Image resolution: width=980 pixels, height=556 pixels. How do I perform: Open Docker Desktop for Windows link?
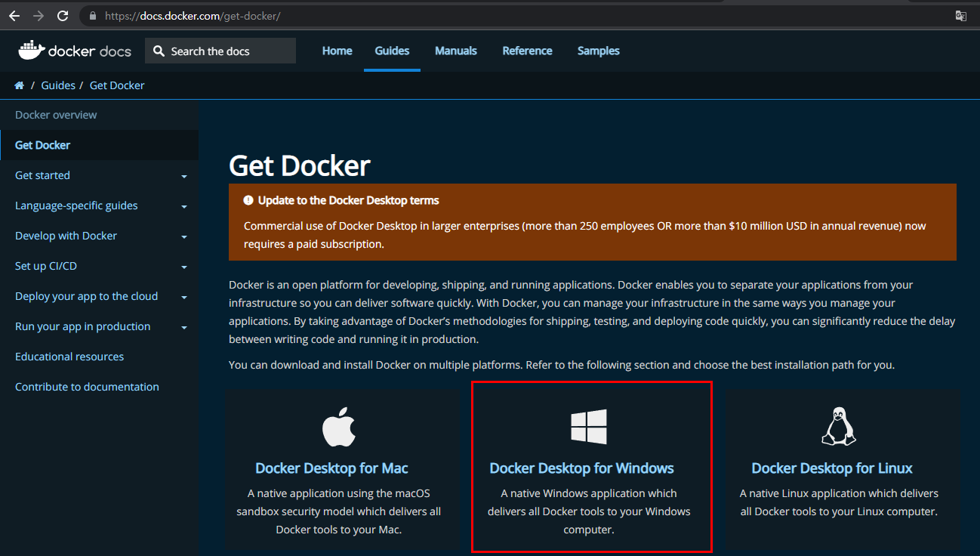(581, 468)
